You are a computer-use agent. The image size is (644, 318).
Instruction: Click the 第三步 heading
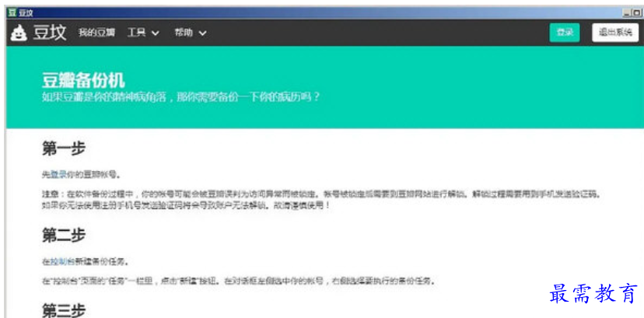[x=64, y=311]
